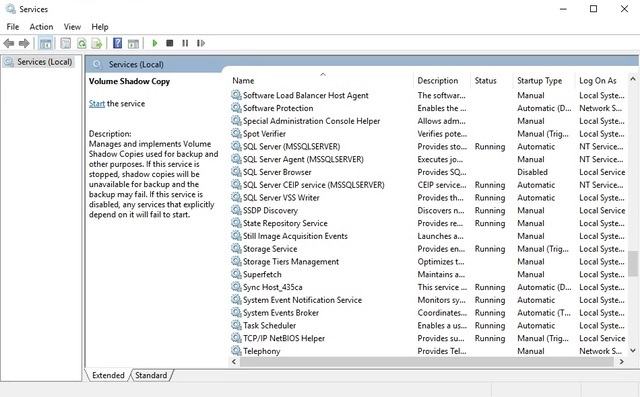Click the vertical scrollbar down arrow

(x=633, y=350)
